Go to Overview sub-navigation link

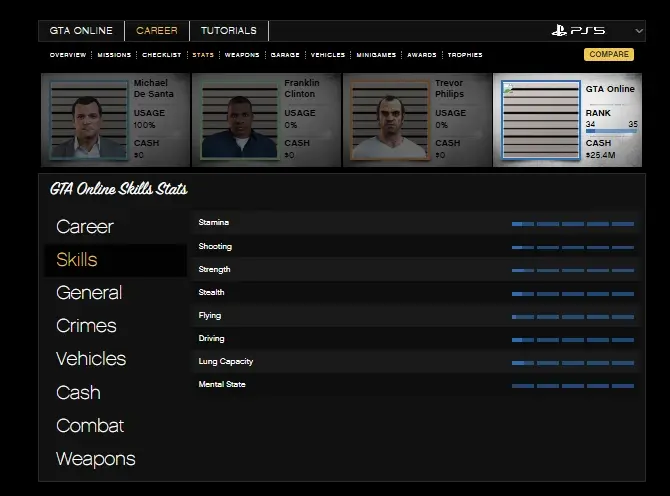tap(68, 55)
